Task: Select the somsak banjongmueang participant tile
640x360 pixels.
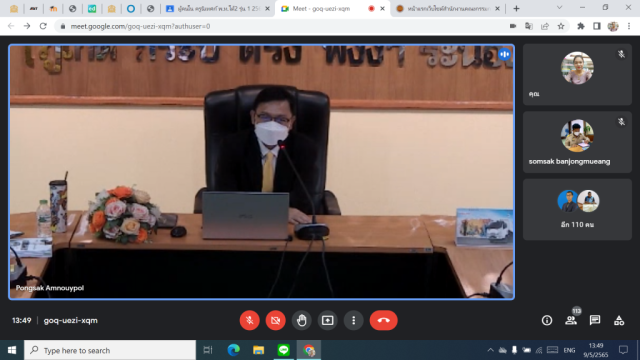Action: pos(577,142)
